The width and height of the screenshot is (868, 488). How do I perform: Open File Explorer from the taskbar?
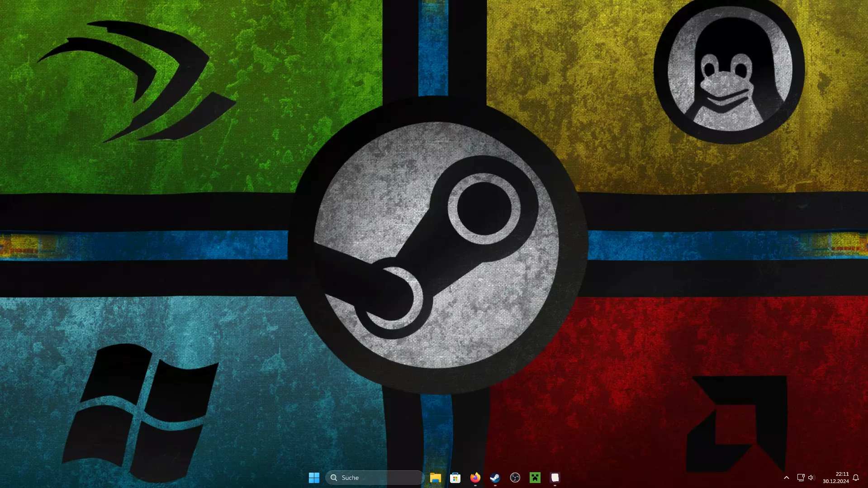(435, 478)
